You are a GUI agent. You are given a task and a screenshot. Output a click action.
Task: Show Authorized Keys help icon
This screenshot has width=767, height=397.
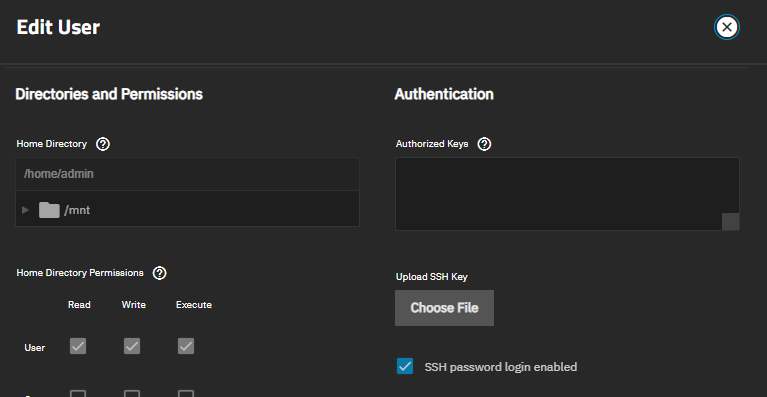(484, 144)
